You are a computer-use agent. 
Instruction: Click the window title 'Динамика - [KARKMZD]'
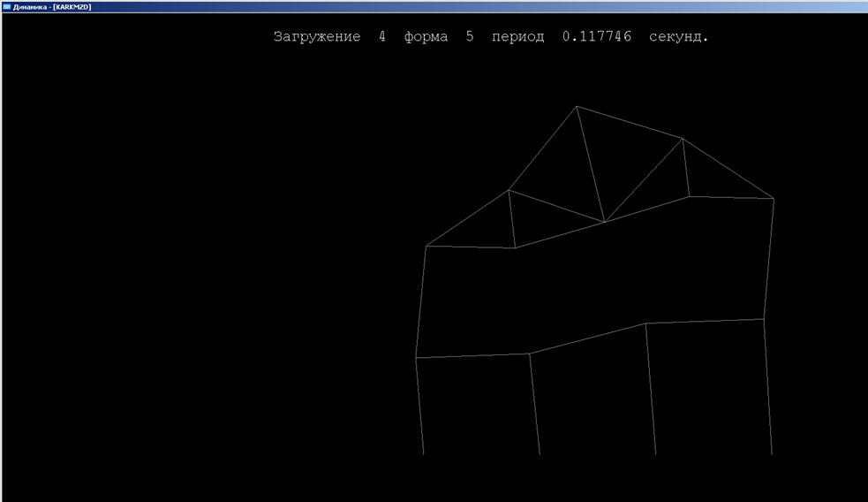(x=52, y=7)
